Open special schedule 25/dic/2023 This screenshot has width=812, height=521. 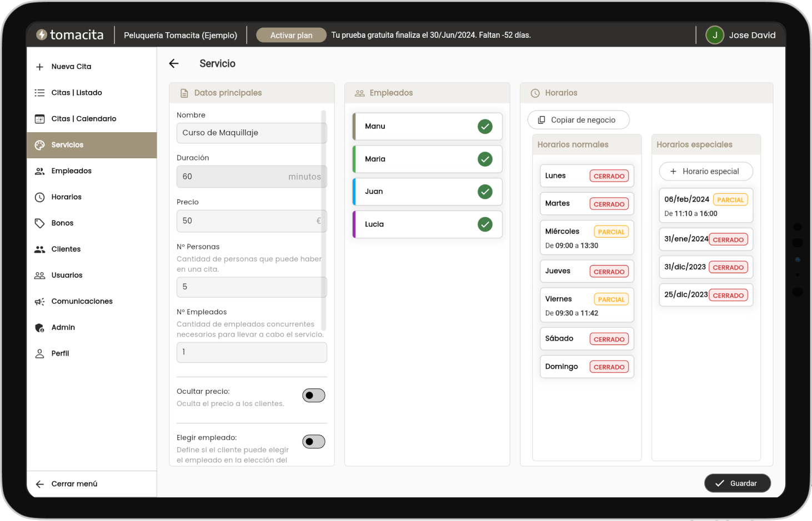coord(706,295)
